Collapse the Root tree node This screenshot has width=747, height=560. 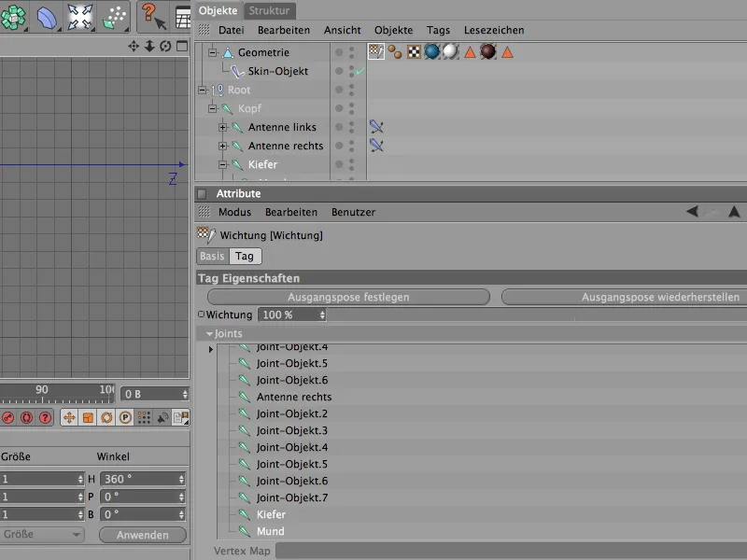tap(203, 90)
